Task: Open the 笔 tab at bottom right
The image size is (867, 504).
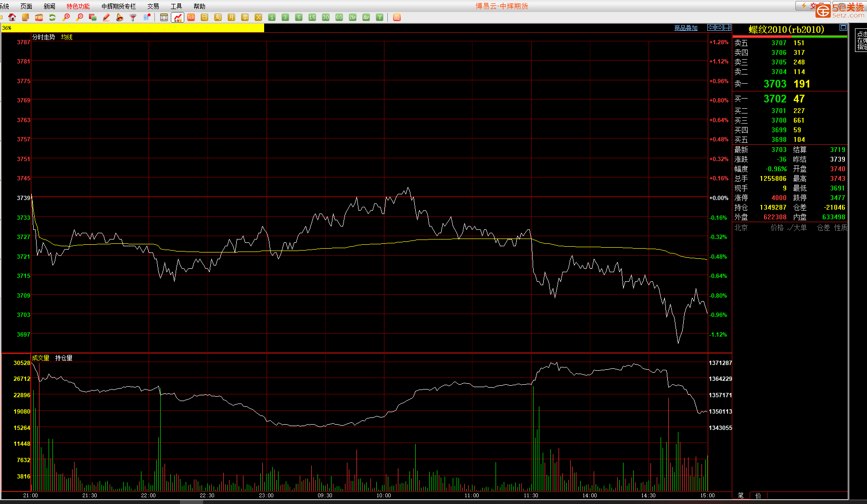Action: (741, 495)
